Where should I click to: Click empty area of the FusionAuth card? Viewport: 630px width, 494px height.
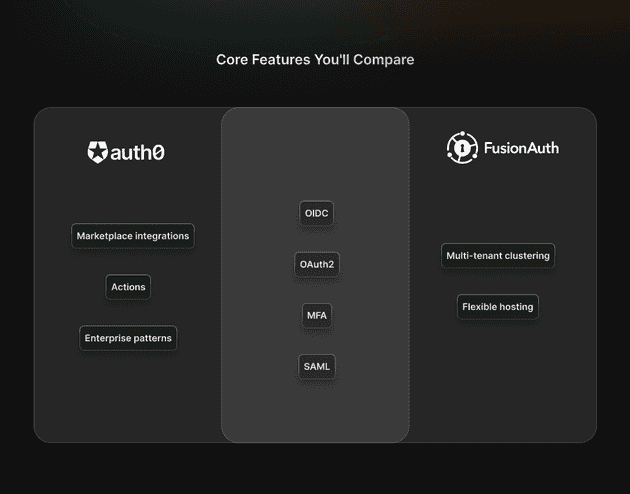point(500,390)
